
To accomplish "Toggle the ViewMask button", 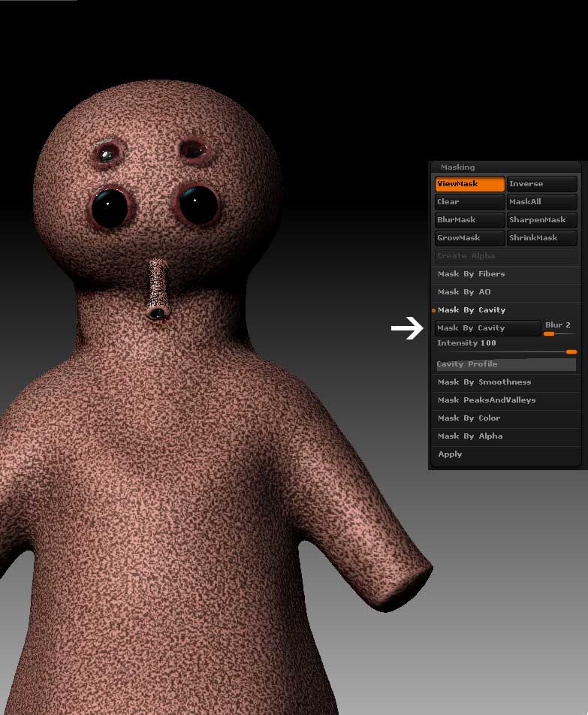I will click(469, 184).
